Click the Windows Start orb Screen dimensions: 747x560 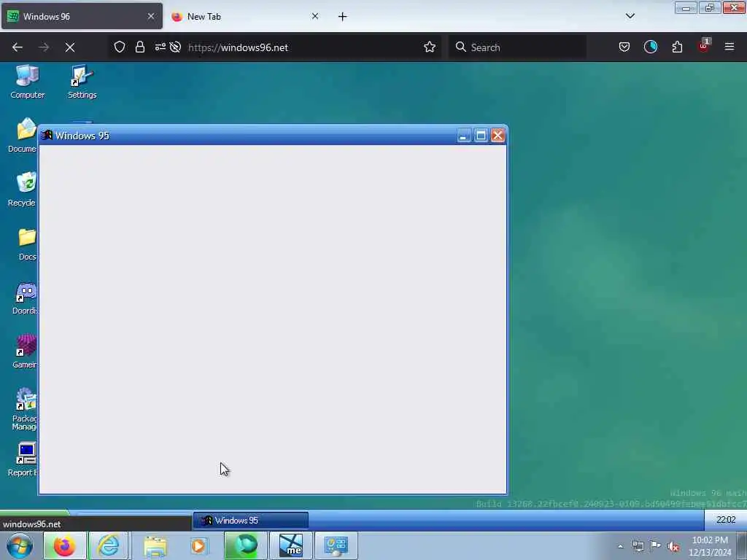coord(20,545)
